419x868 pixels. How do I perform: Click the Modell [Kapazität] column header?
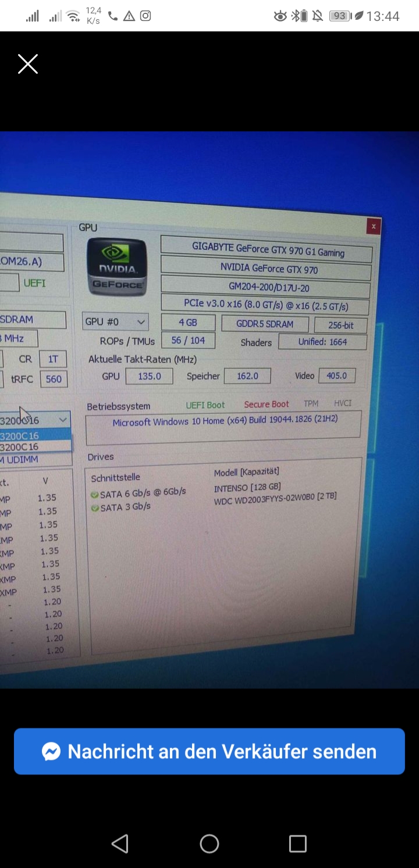pos(247,472)
